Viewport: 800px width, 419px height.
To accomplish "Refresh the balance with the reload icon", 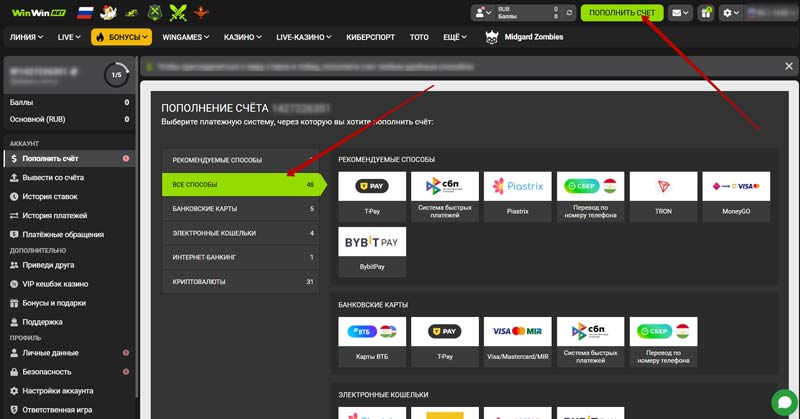I will click(569, 13).
